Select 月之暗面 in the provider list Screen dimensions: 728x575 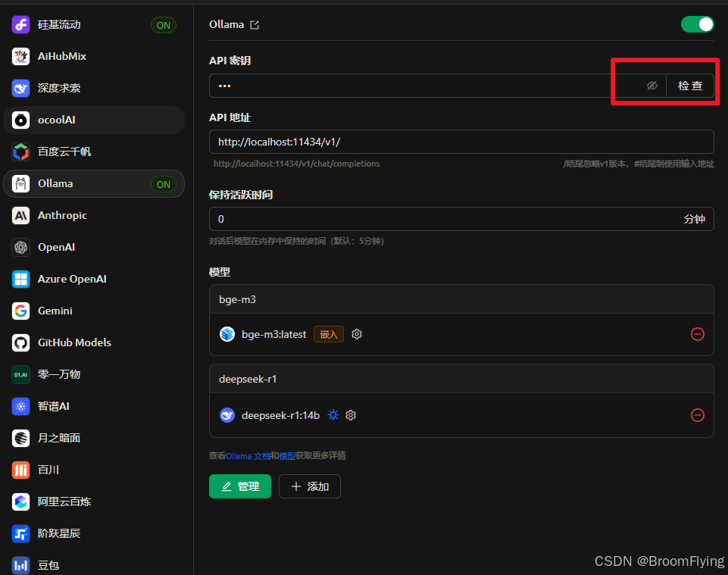(94, 438)
